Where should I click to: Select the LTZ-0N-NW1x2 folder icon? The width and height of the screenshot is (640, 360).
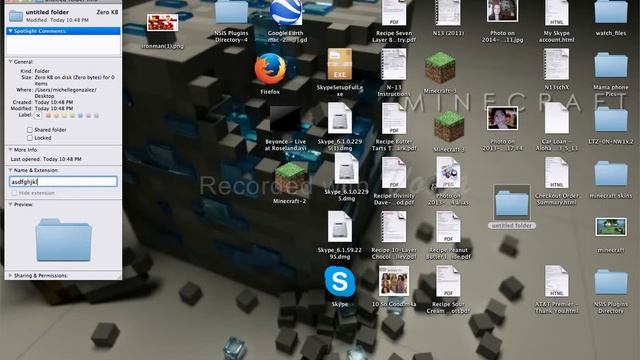(611, 119)
